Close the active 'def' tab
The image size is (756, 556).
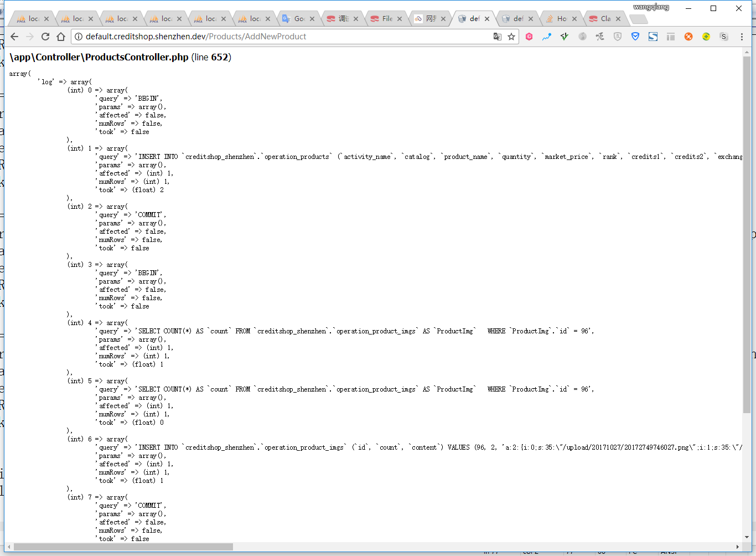[x=487, y=19]
